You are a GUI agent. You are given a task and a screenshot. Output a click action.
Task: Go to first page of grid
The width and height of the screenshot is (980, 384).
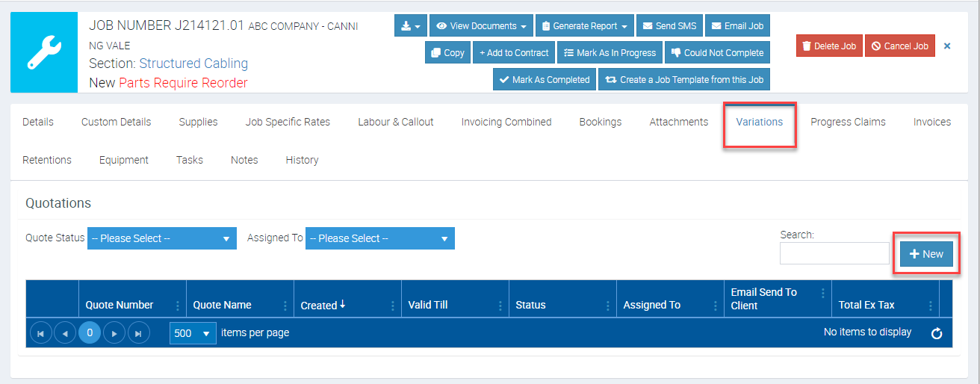point(40,333)
